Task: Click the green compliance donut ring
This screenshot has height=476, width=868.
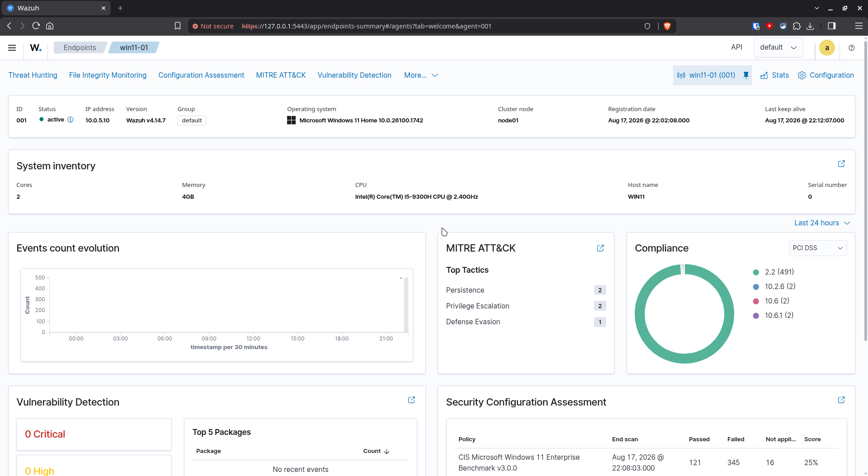Action: [x=640, y=314]
